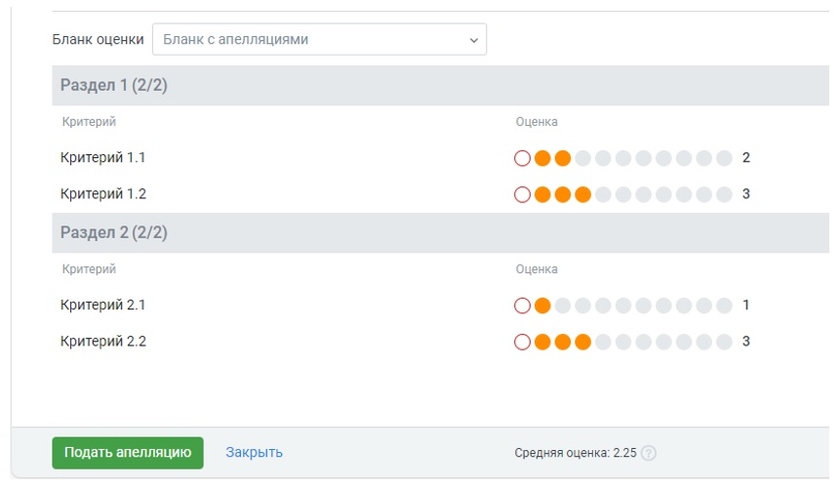Select third orange dot for Критерий 1.2
The width and height of the screenshot is (840, 490).
(583, 194)
